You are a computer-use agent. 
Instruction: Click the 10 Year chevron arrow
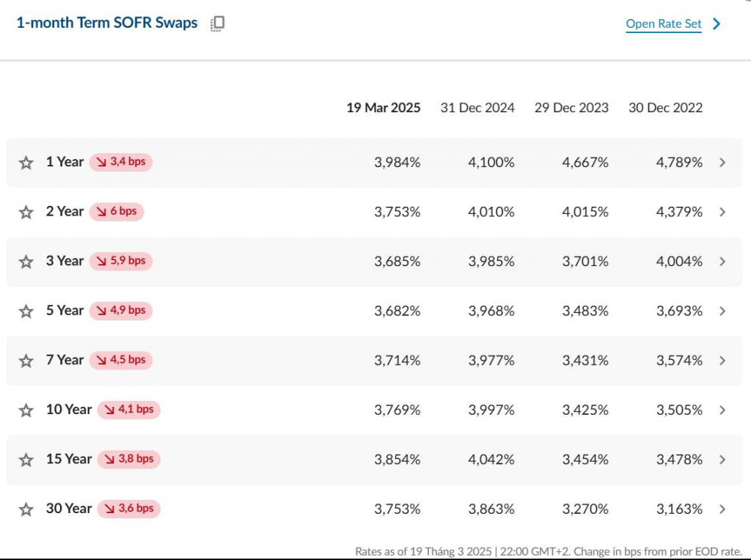tap(722, 410)
